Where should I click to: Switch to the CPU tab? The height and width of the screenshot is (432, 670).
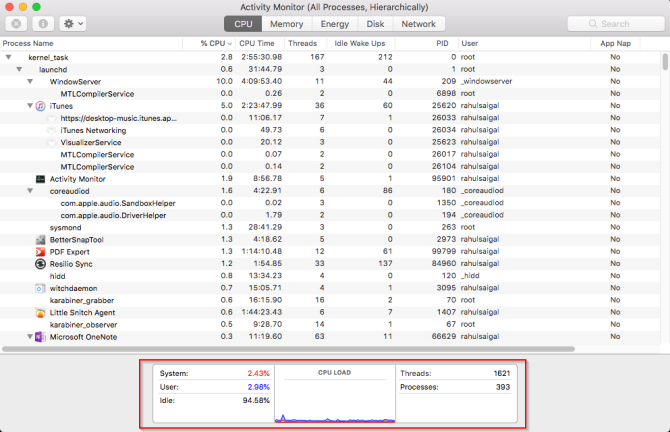click(x=243, y=24)
